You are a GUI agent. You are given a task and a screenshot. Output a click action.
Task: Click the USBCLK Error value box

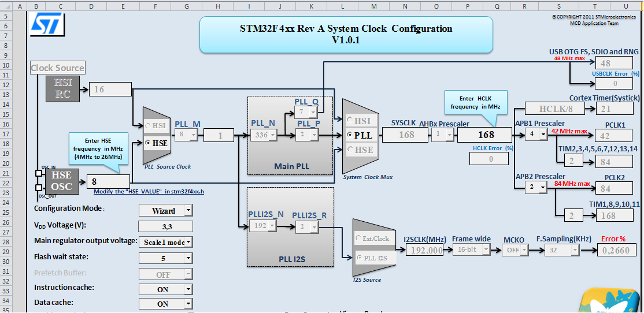click(614, 84)
